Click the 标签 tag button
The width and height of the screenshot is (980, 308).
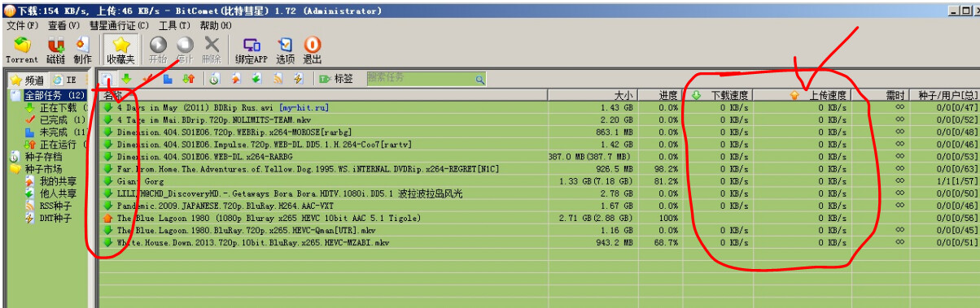tap(335, 79)
